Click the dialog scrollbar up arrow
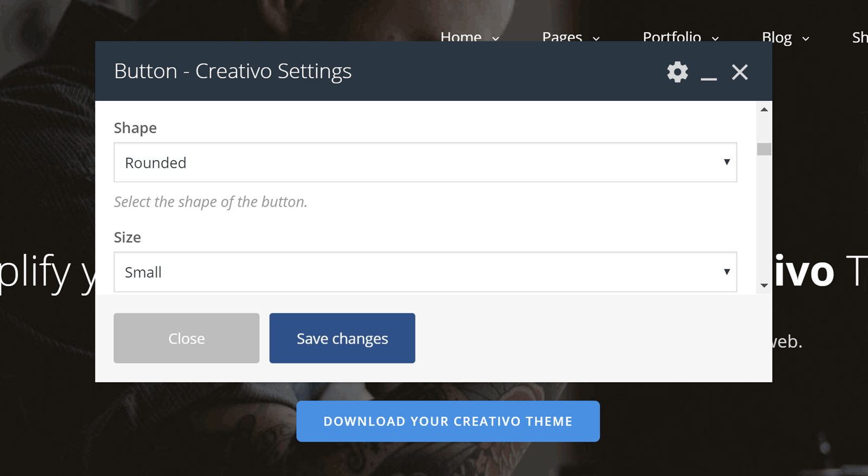Screen dimensions: 868x476 [764, 110]
